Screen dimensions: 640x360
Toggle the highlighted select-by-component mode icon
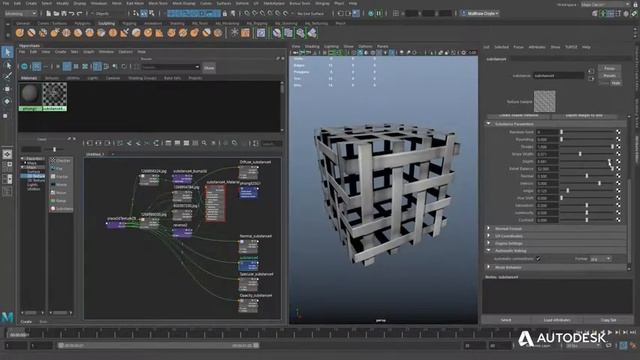click(x=144, y=13)
